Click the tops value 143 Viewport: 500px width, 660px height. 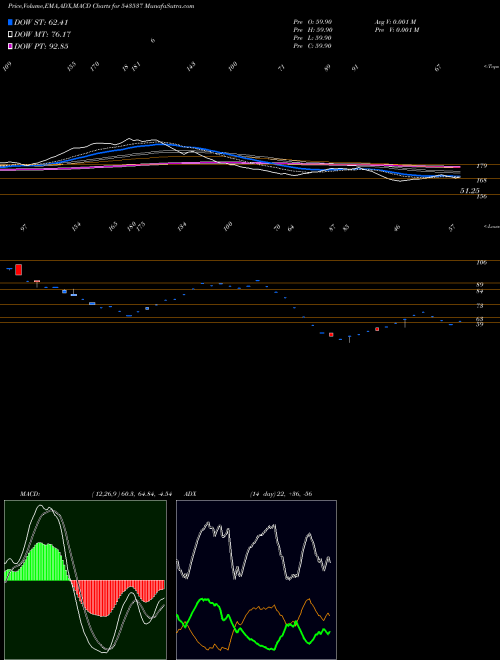click(191, 67)
